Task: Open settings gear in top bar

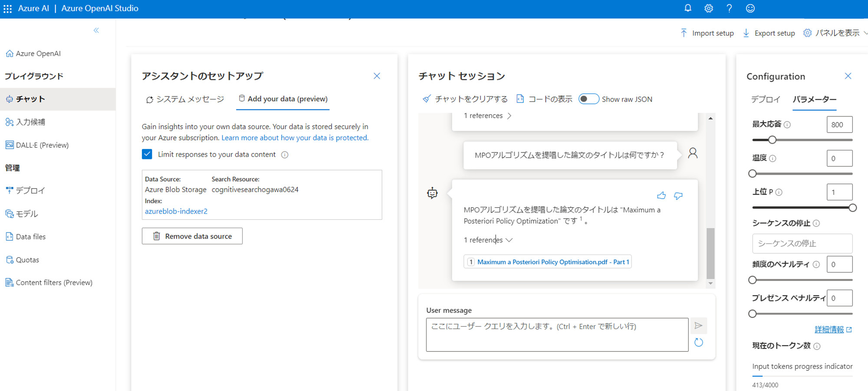Action: click(x=709, y=8)
